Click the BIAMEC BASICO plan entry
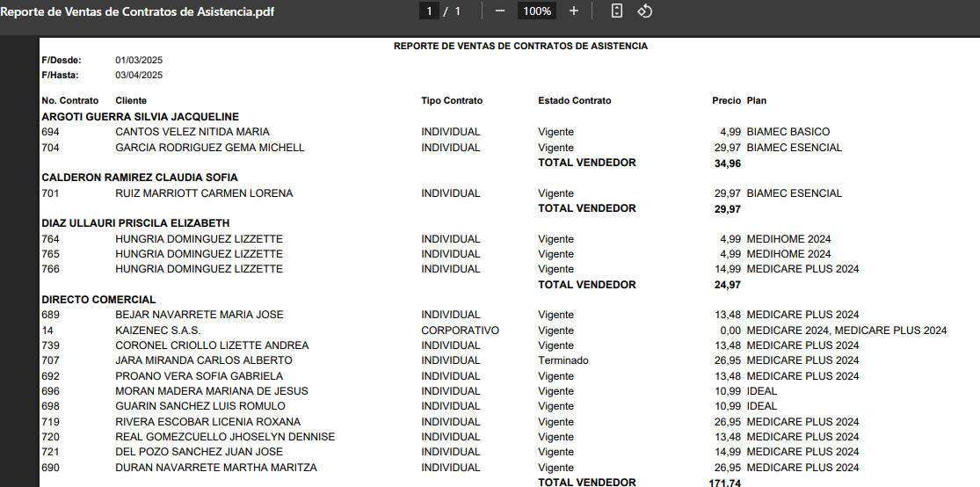Image resolution: width=980 pixels, height=487 pixels. 788,132
